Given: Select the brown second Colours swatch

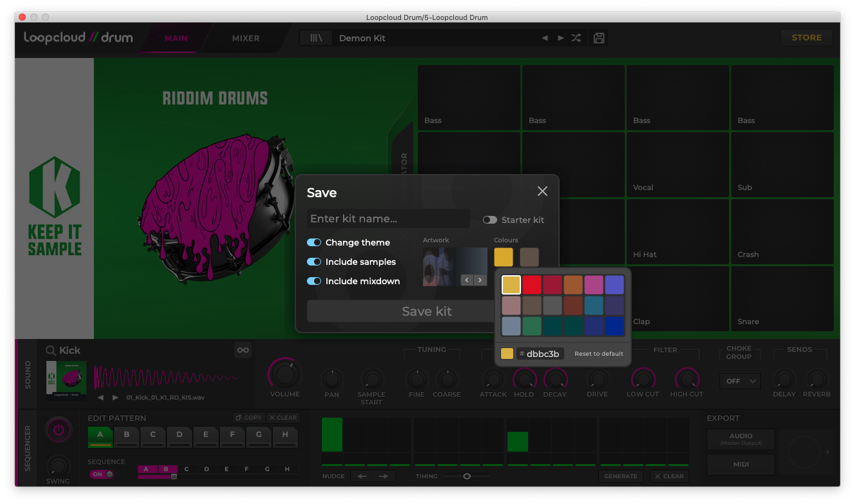Looking at the screenshot, I should (529, 257).
